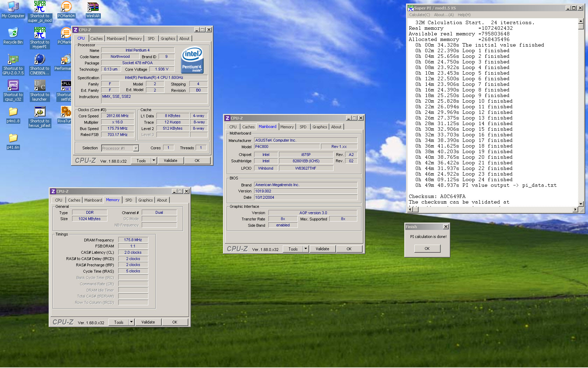Click OK in the Finish dialog
Image resolution: width=588 pixels, height=368 pixels.
pos(427,248)
